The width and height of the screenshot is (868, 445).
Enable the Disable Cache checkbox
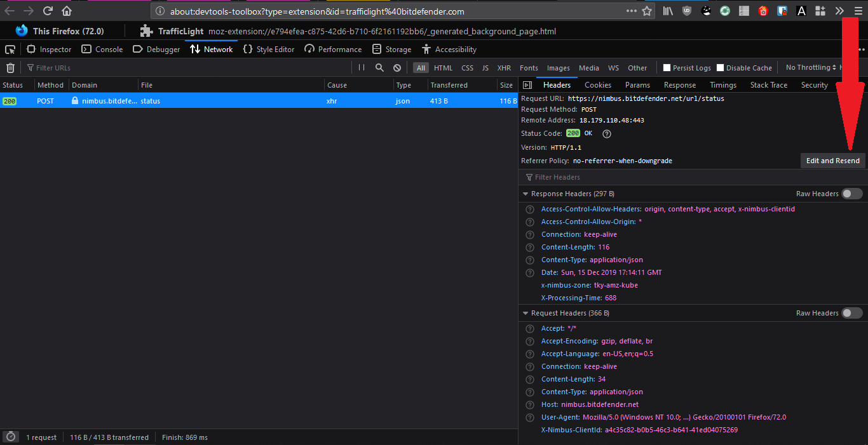[x=720, y=68]
